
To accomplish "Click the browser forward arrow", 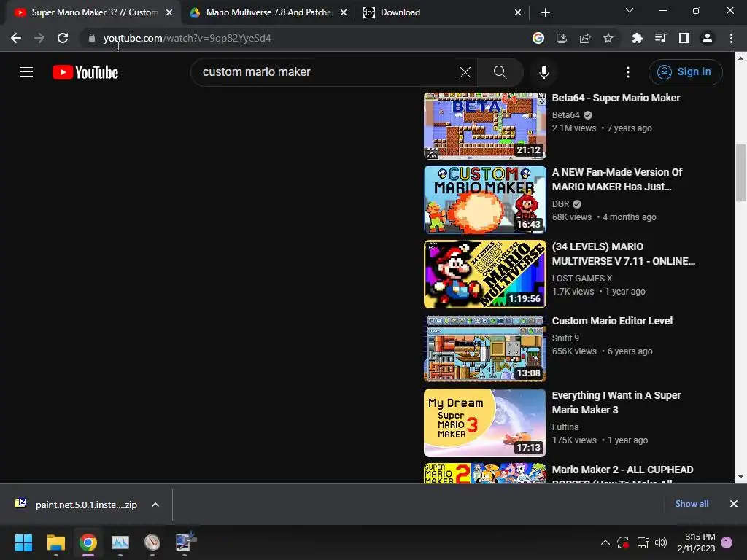I will (x=39, y=38).
